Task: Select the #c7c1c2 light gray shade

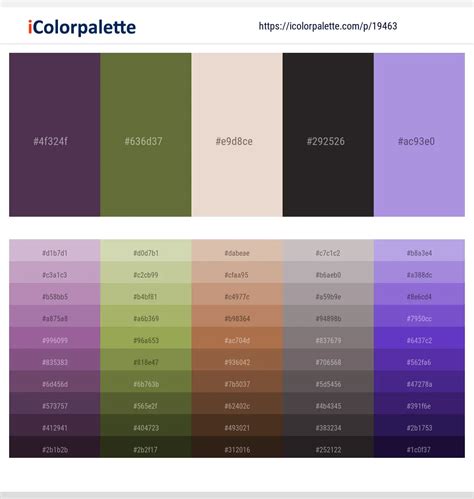Action: pos(328,250)
